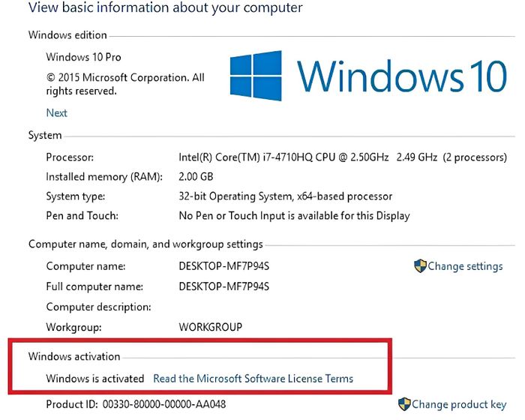The height and width of the screenshot is (420, 525).
Task: Open the Change product key link
Action: [459, 404]
